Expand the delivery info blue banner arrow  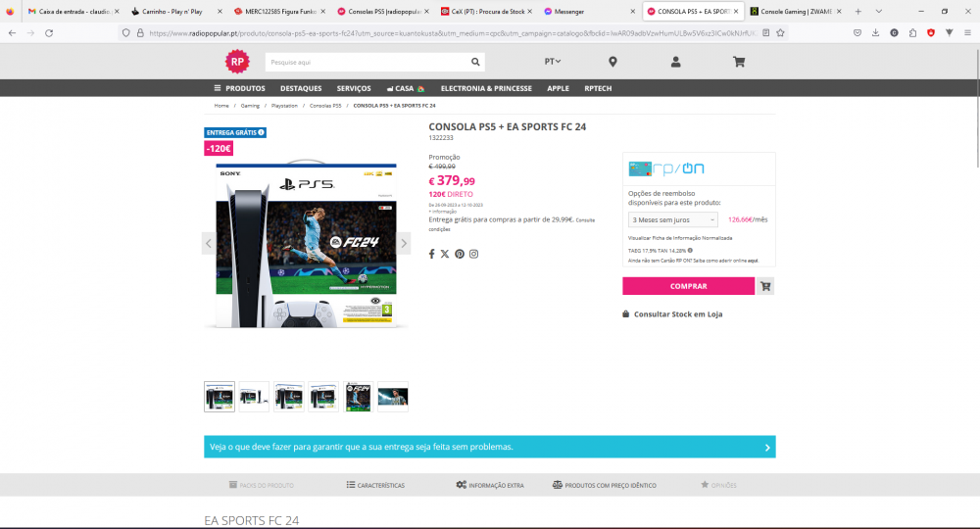click(x=767, y=447)
